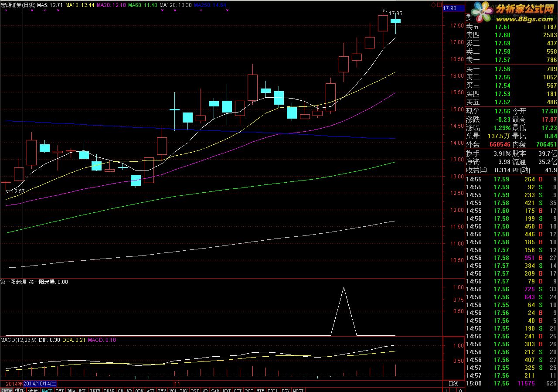The height and width of the screenshot is (392, 558).
Task: Select the CCI indicator tab
Action: pyautogui.click(x=238, y=390)
